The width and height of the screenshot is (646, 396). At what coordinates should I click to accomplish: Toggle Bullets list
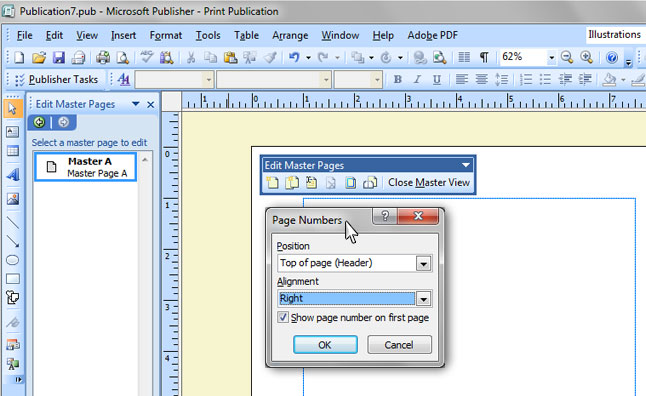545,79
